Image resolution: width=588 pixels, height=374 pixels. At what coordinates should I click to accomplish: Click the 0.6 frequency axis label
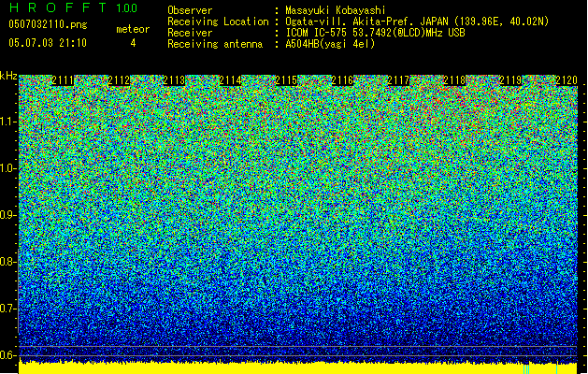[8, 355]
